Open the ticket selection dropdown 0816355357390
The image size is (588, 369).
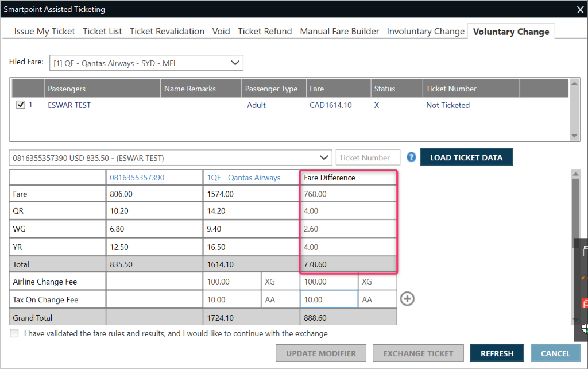[324, 157]
